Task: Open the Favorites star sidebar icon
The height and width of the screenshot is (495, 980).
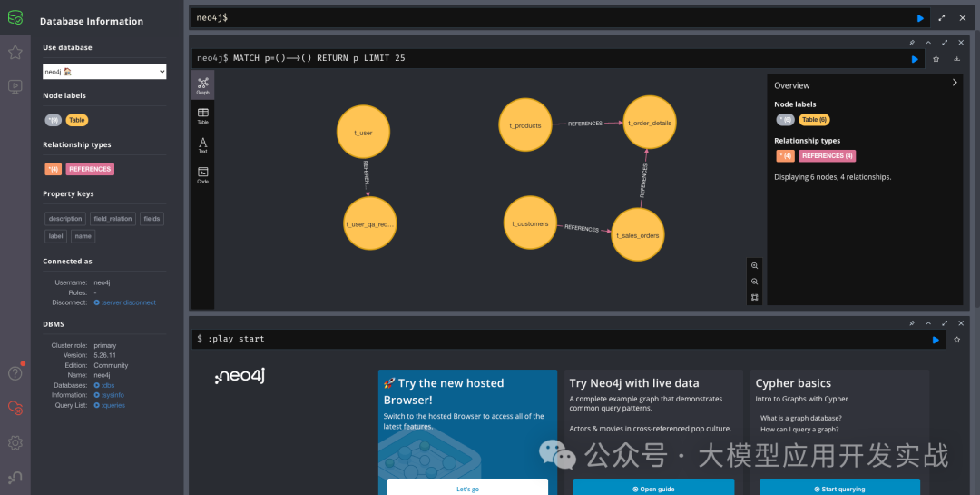Action: point(15,52)
